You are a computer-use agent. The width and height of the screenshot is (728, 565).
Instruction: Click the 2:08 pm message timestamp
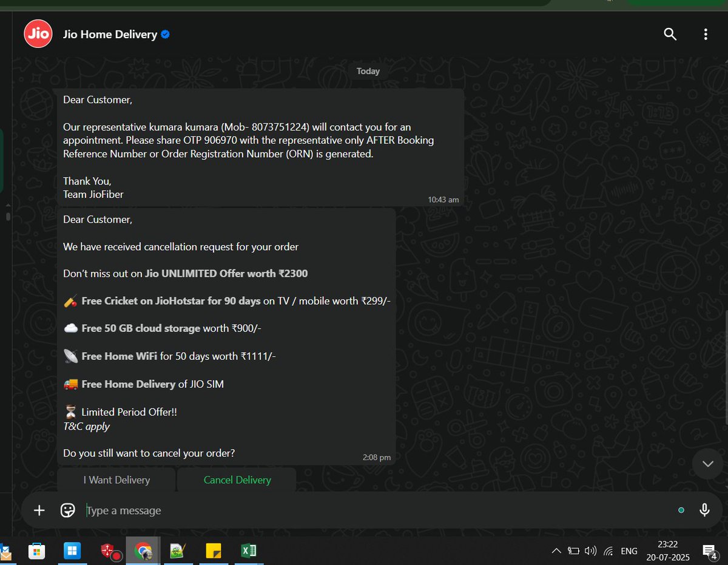tap(377, 457)
